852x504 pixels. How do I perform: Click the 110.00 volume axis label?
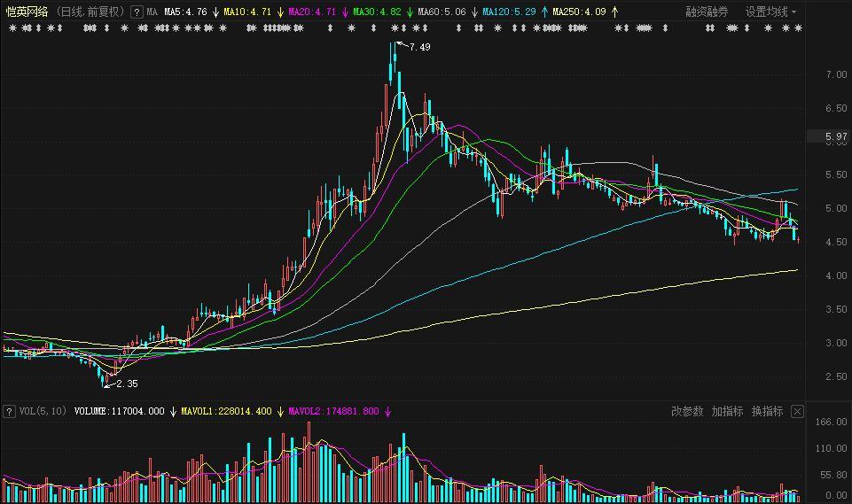point(832,448)
